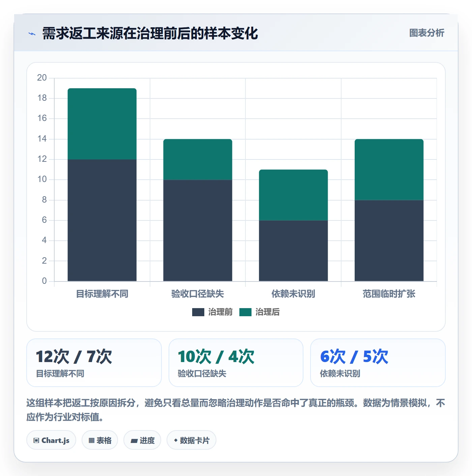The image size is (472, 476).
Task: Click the grid icon in the 表格 chip
Action: (91, 441)
